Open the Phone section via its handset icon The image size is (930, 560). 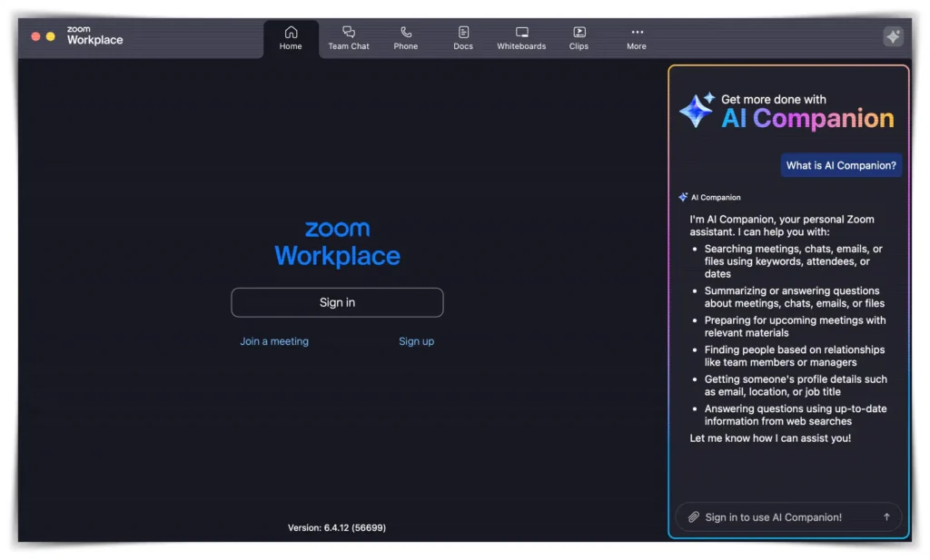[406, 31]
